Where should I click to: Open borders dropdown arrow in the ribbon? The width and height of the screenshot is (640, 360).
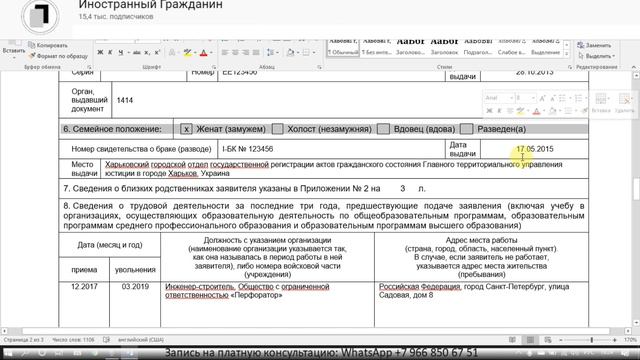[x=314, y=53]
